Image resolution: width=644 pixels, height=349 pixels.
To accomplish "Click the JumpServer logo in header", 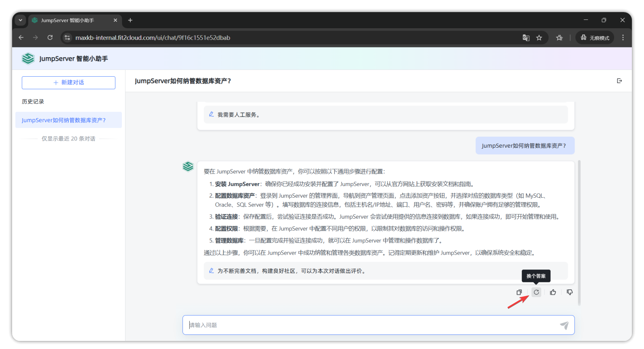I will [28, 59].
